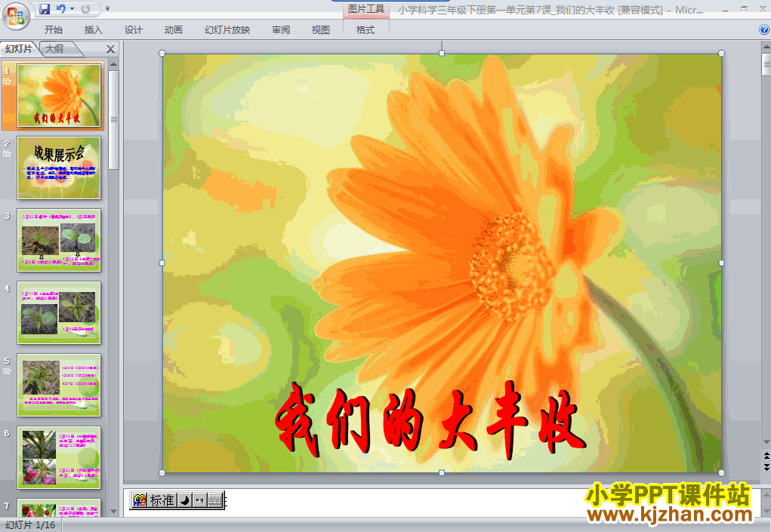Viewport: 771px width, 532px height.
Task: Open the Customize Quick Access Toolbar dropdown
Action: click(x=108, y=9)
